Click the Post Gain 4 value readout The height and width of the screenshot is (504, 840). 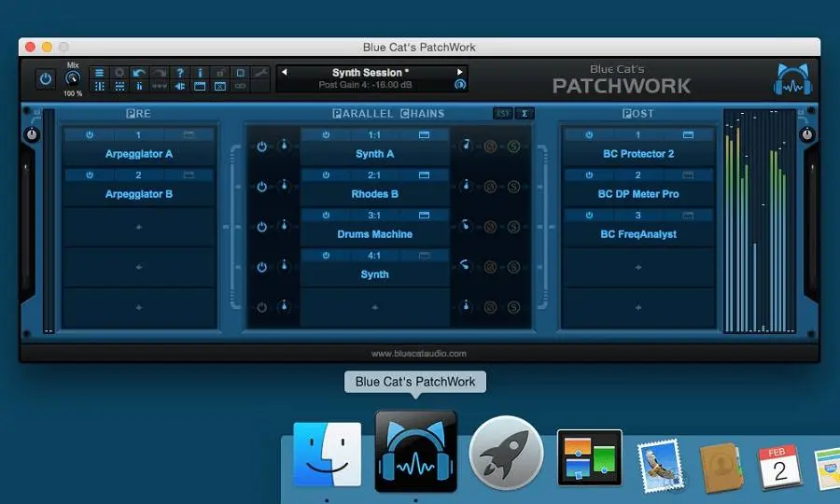365,85
